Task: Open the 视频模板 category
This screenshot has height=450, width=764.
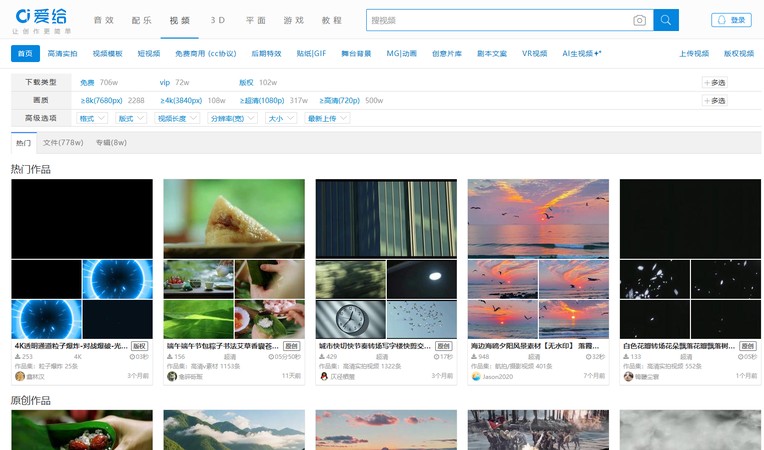Action: 107,54
